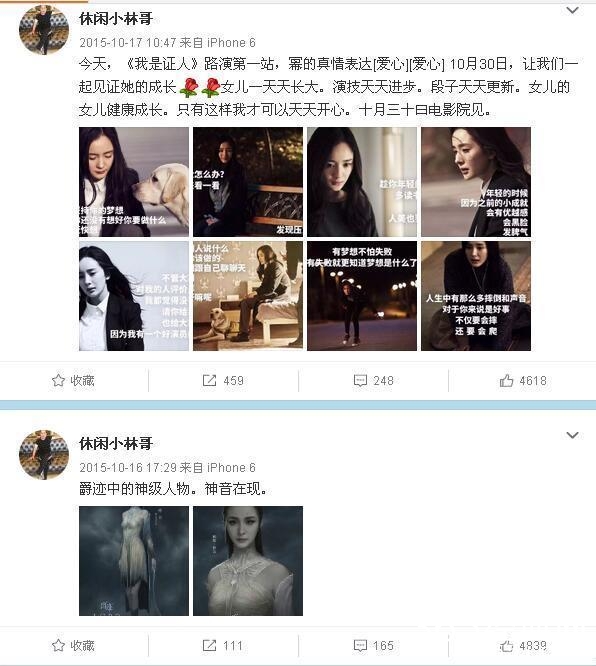The height and width of the screenshot is (666, 596).
Task: Like the second post with 4839 likes
Action: [506, 646]
